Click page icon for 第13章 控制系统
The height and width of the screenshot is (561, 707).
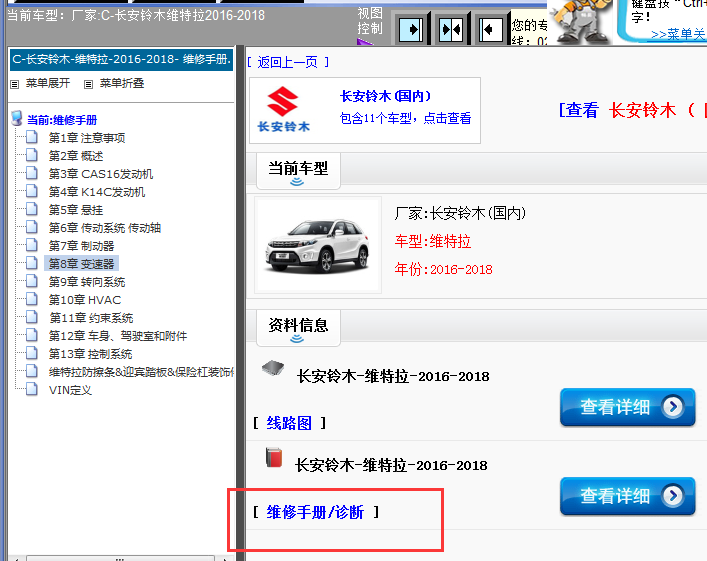32,354
